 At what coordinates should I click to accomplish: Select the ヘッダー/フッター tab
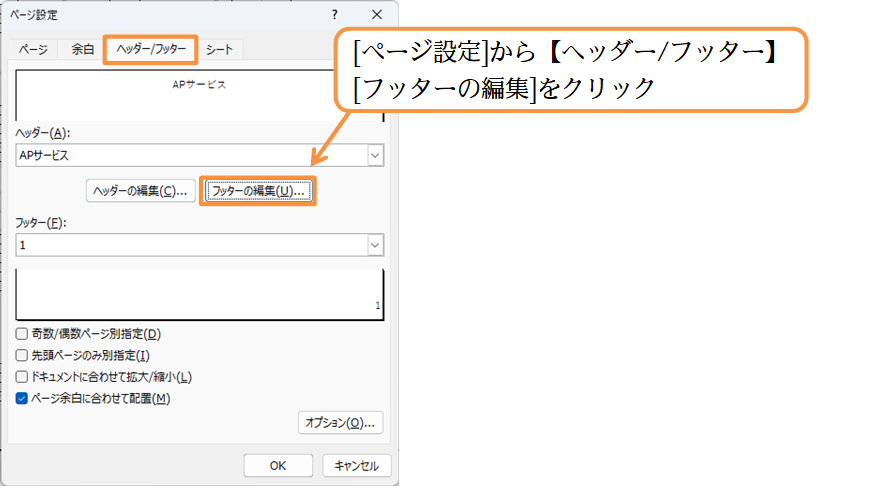pos(151,49)
